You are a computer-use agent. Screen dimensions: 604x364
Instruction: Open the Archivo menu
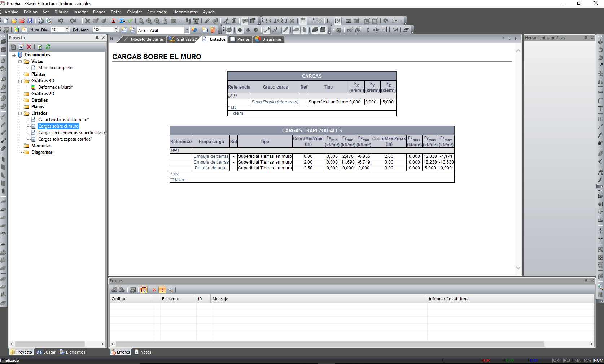click(x=12, y=12)
